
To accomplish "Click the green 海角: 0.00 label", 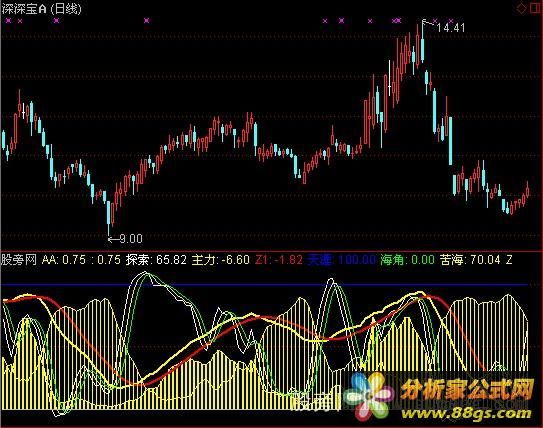I will [408, 260].
